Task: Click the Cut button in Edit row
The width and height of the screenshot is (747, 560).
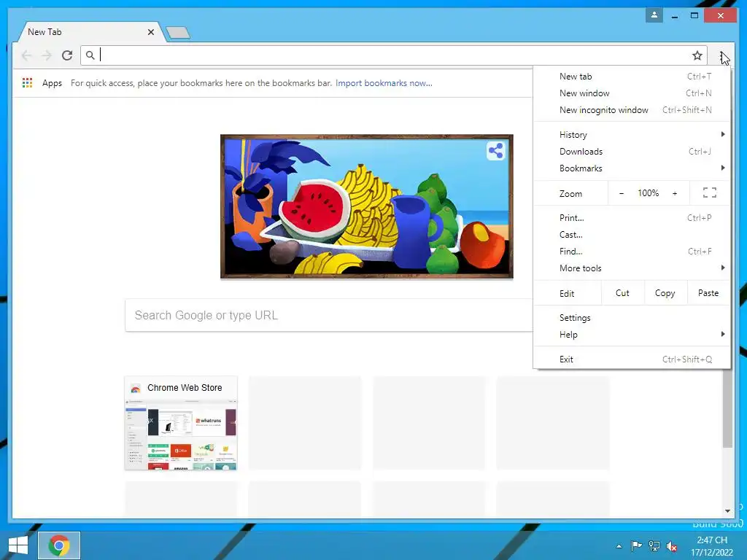Action: [x=623, y=293]
